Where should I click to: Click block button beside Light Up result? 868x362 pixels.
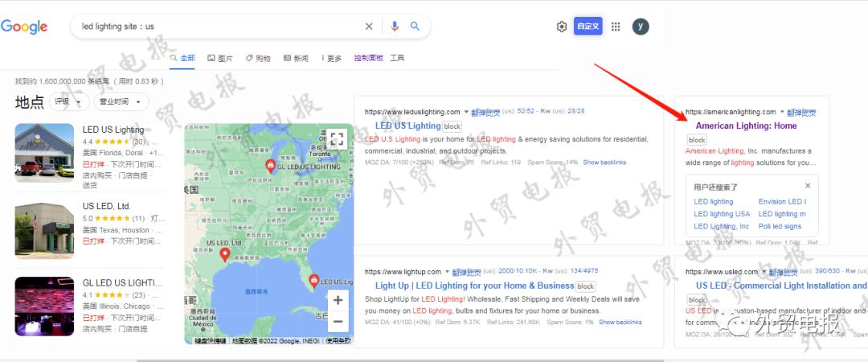(x=586, y=286)
